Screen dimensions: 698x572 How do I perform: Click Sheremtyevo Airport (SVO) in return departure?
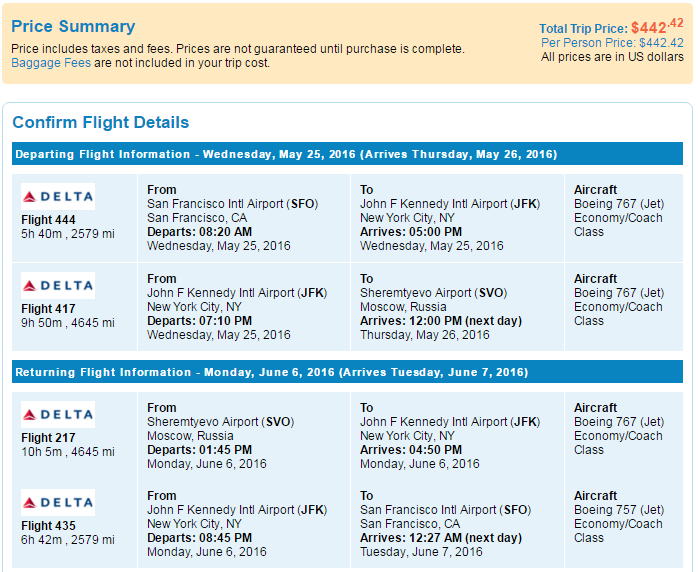coord(220,422)
